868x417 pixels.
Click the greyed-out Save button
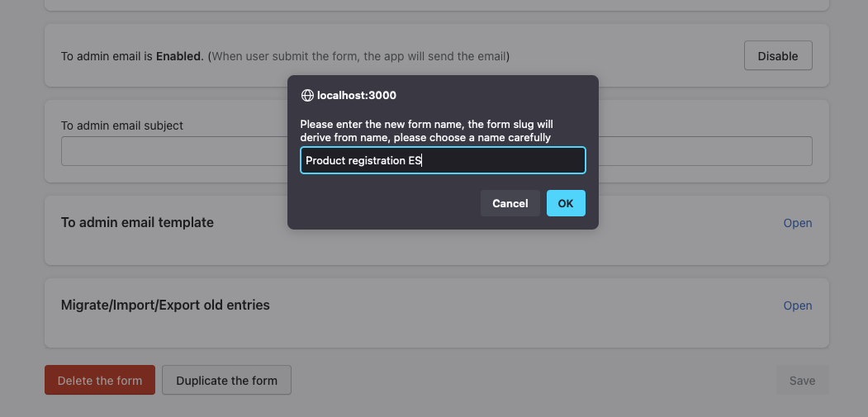(x=802, y=381)
